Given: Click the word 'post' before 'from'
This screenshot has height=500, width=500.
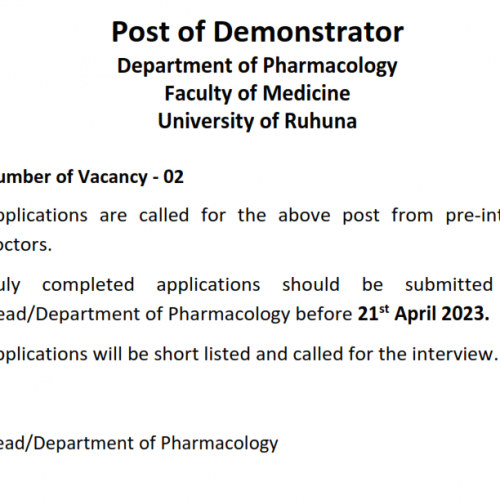Looking at the screenshot, I should coord(361,216).
